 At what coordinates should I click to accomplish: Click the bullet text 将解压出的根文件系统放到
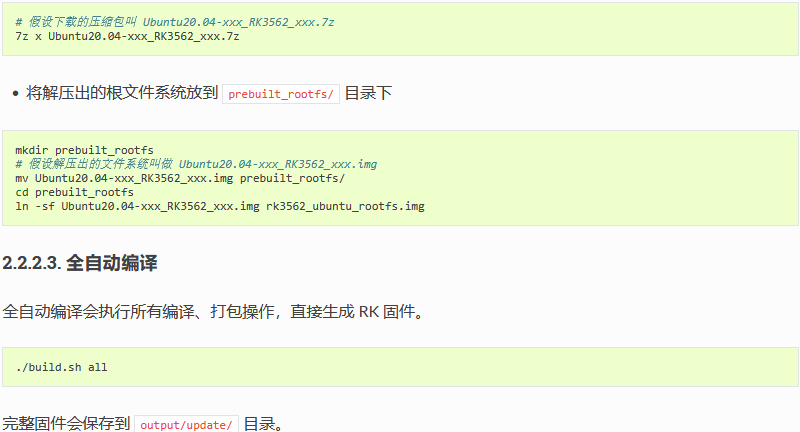point(122,93)
